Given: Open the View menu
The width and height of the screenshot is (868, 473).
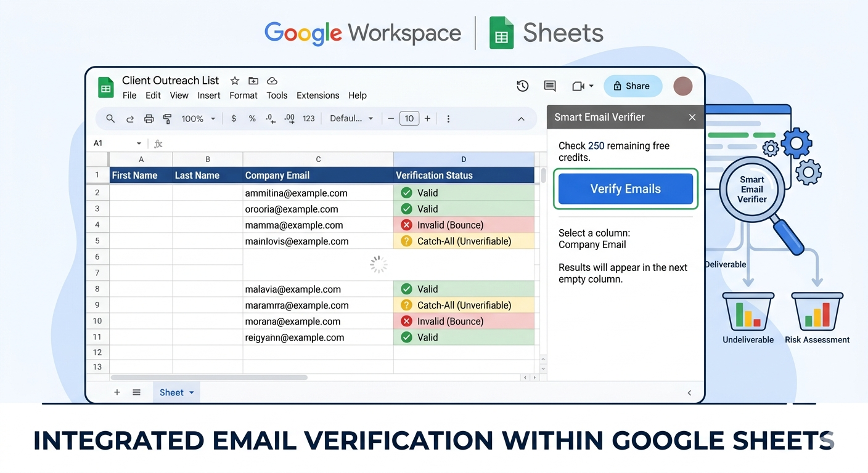Looking at the screenshot, I should (x=179, y=95).
